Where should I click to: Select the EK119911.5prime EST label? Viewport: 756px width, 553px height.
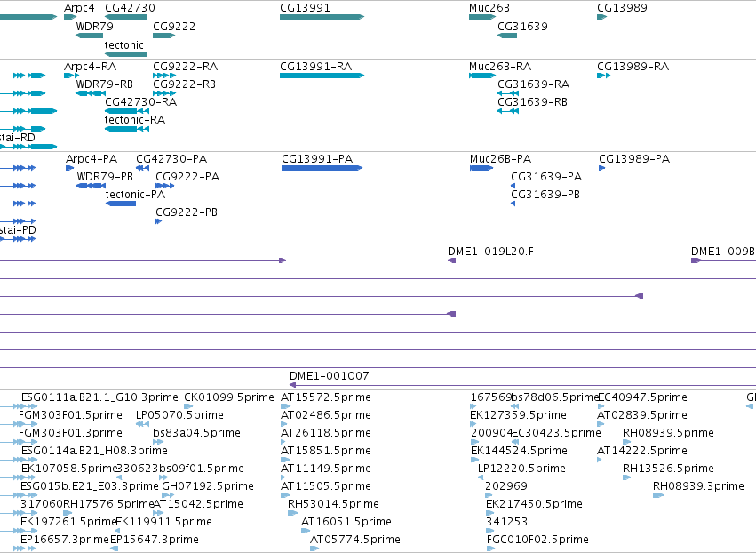coord(164,522)
